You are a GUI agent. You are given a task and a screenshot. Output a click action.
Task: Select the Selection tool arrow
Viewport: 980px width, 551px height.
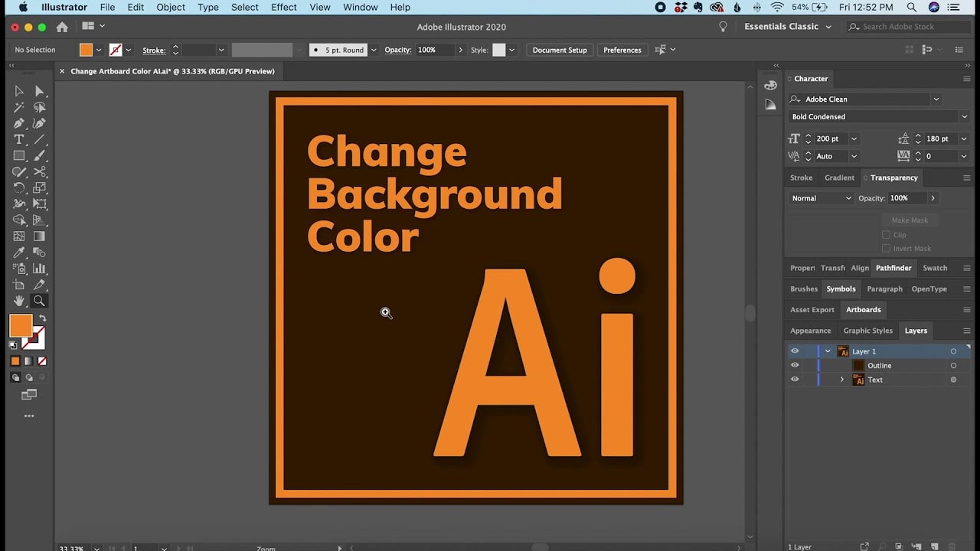[x=19, y=91]
